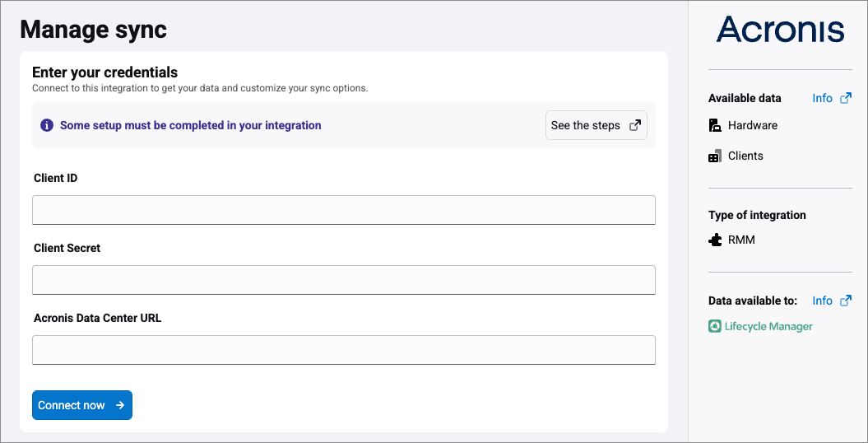Click the external link icon in See the steps
The image size is (868, 443).
635,125
